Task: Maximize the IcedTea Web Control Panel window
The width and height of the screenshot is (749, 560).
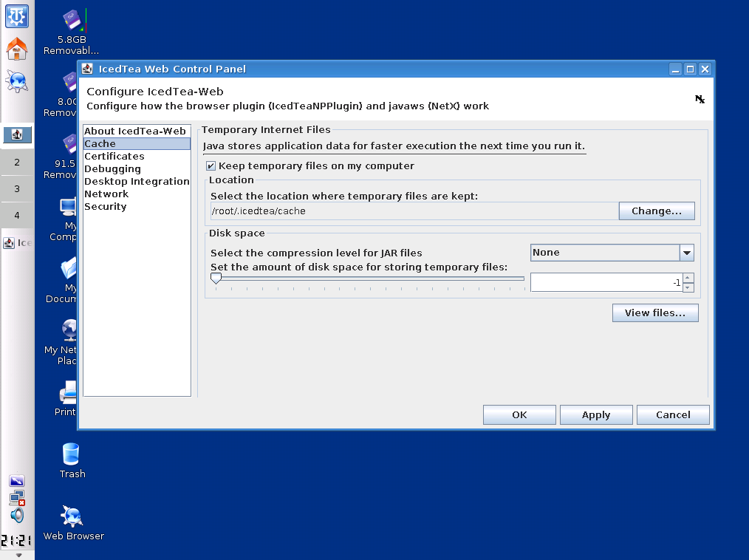Action: tap(690, 69)
